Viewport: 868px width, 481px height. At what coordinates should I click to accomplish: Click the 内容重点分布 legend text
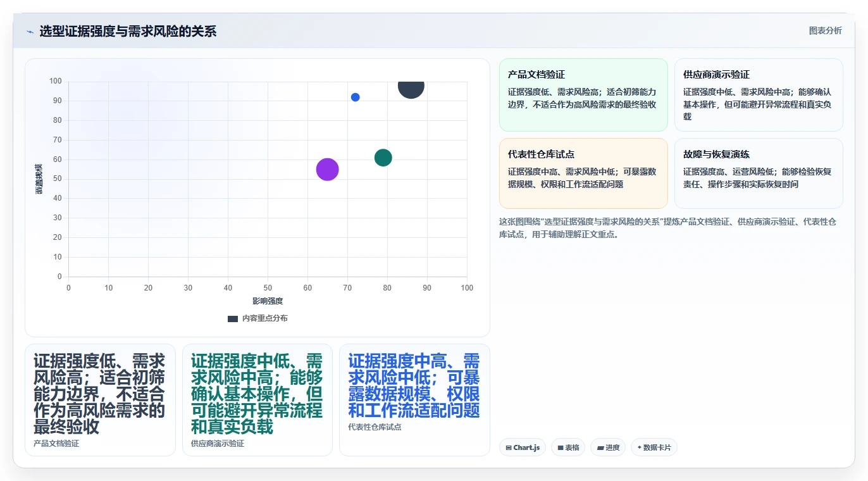pos(264,318)
